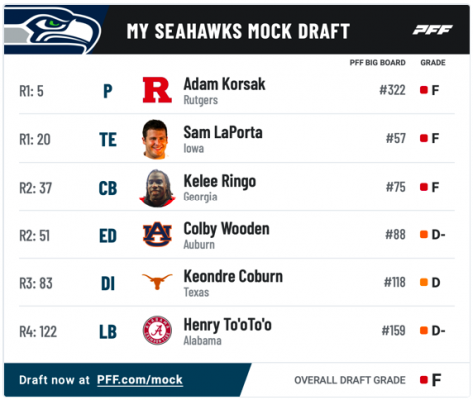Click the LB position label

[x=108, y=332]
